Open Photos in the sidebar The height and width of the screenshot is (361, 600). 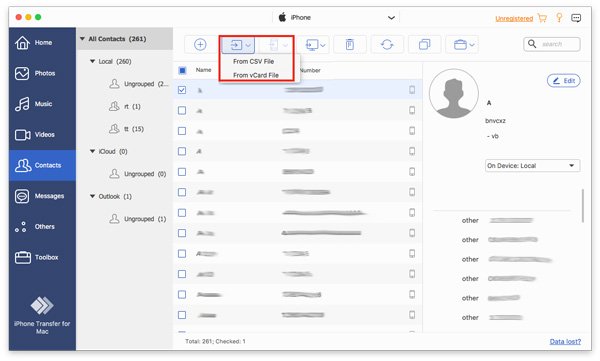coord(42,73)
